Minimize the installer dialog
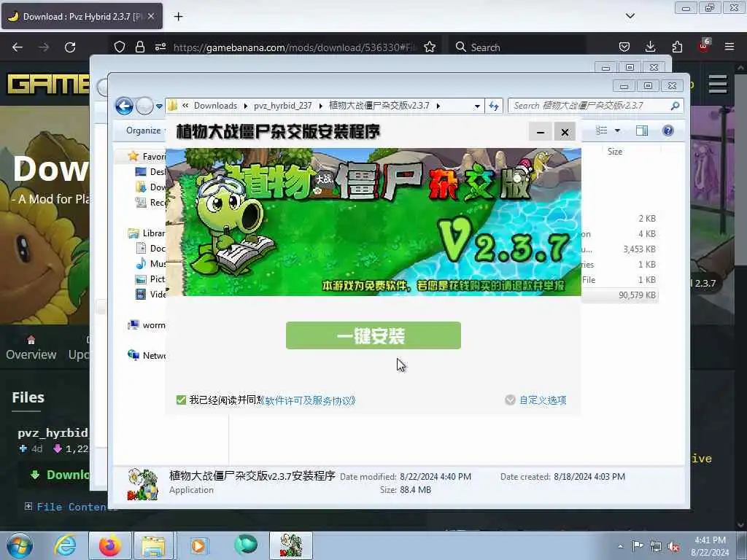 pos(541,132)
